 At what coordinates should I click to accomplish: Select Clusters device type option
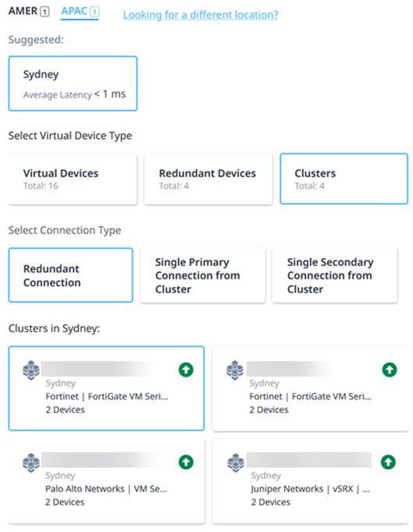344,179
